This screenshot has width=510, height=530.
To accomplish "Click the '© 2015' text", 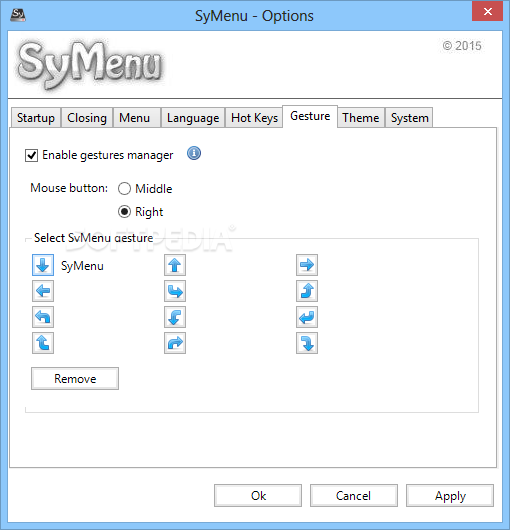I will pos(462,46).
